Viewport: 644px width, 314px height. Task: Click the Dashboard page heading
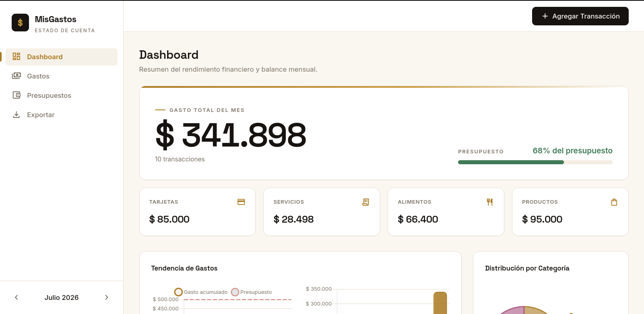(x=169, y=55)
